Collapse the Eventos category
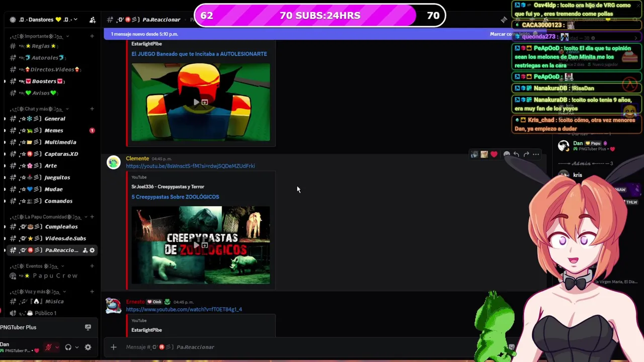 click(x=37, y=266)
